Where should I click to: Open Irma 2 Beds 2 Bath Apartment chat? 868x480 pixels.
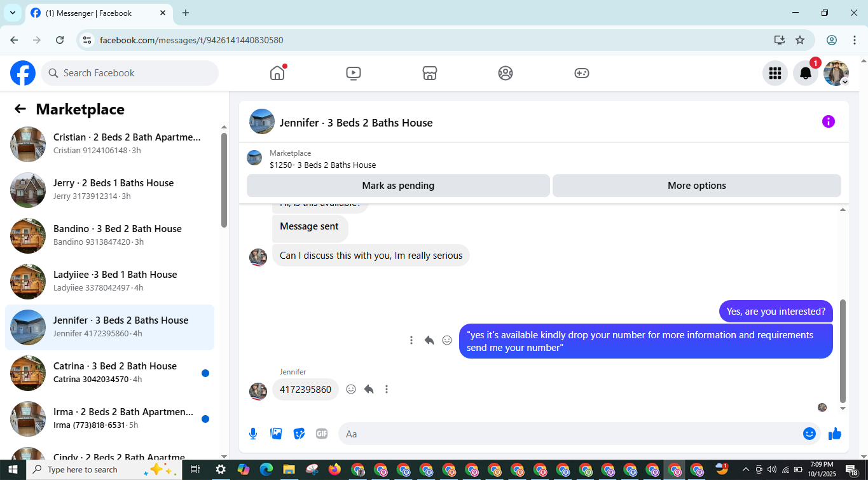(109, 419)
